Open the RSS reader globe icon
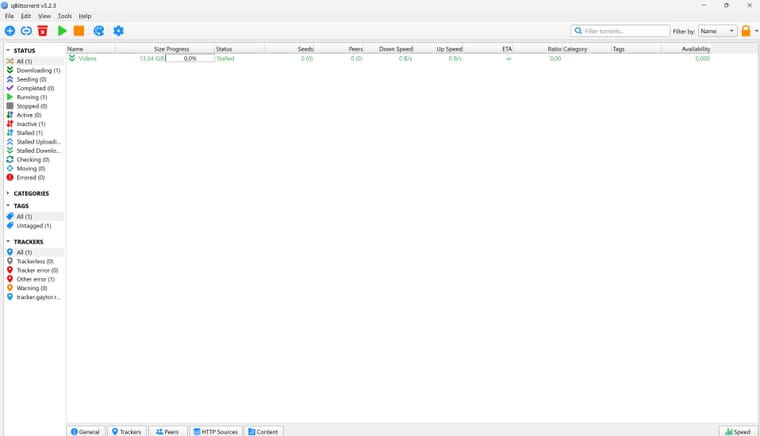 click(x=99, y=31)
